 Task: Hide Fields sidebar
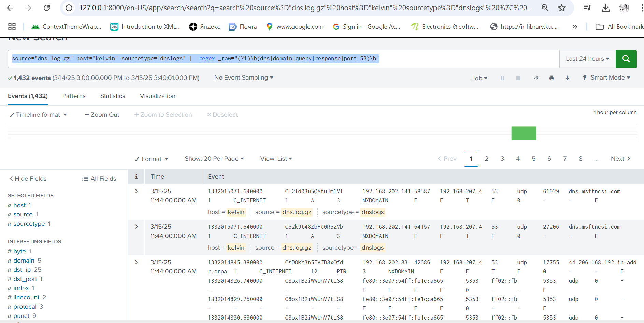click(28, 179)
